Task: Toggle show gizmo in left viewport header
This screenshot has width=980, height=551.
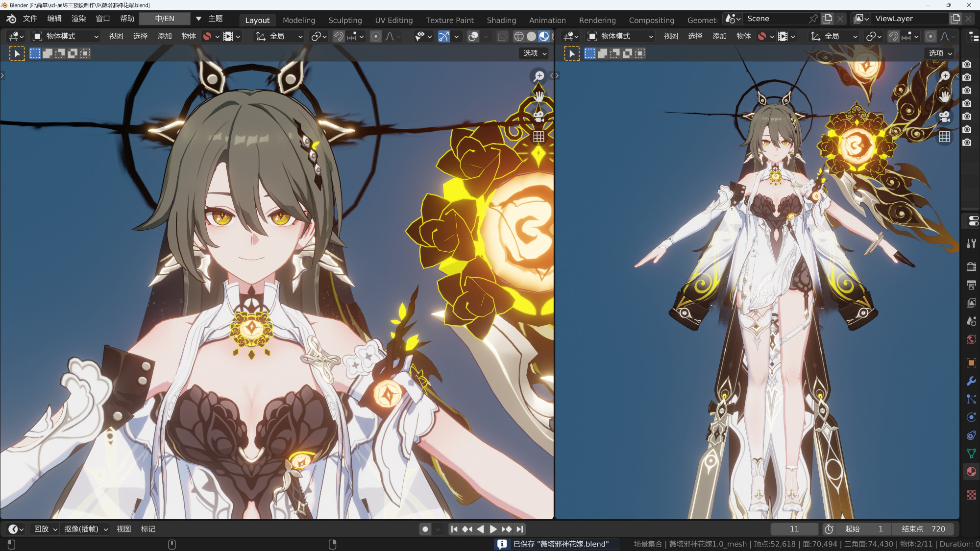Action: coord(443,36)
